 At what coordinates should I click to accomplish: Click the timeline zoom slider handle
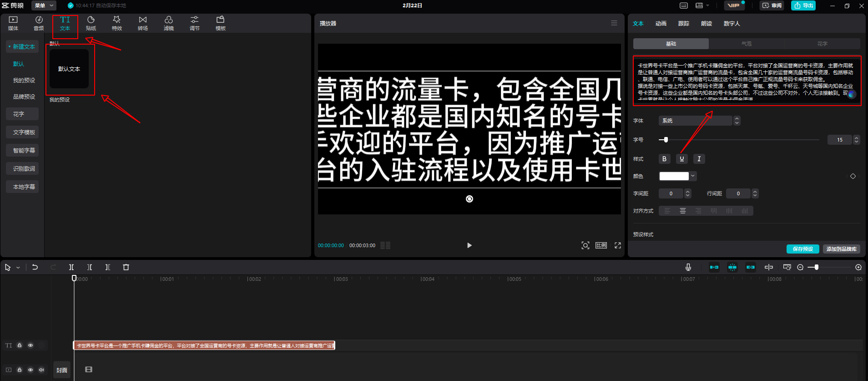817,267
